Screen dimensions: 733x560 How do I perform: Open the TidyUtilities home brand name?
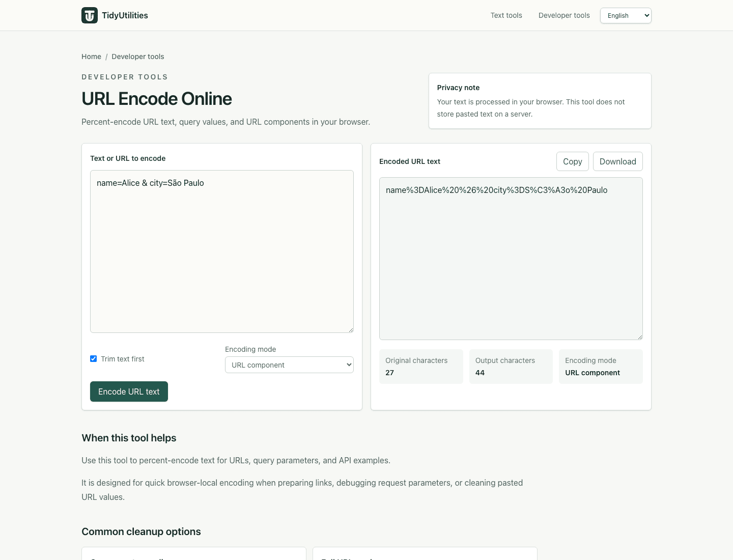pyautogui.click(x=125, y=15)
